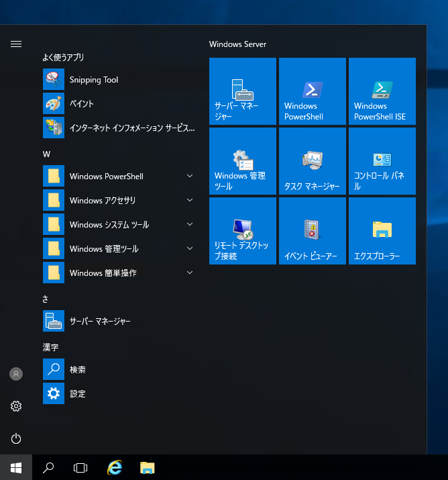Click the user account avatar icon
The width and height of the screenshot is (448, 480).
pyautogui.click(x=16, y=374)
